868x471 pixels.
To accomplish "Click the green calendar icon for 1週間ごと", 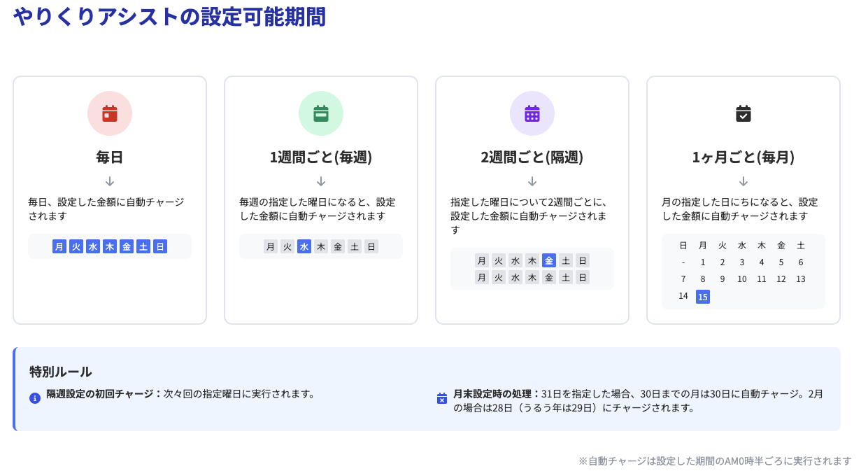I will [321, 113].
